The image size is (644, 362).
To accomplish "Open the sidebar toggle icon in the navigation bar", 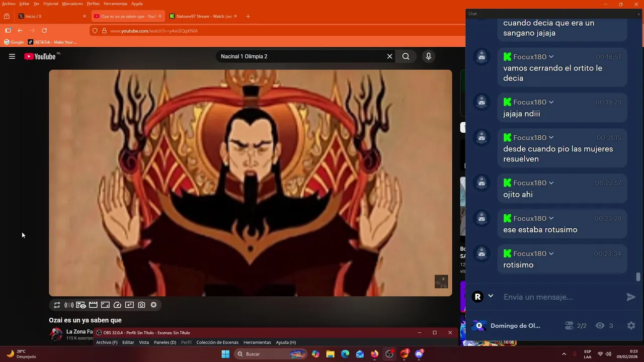I will 8,31.
